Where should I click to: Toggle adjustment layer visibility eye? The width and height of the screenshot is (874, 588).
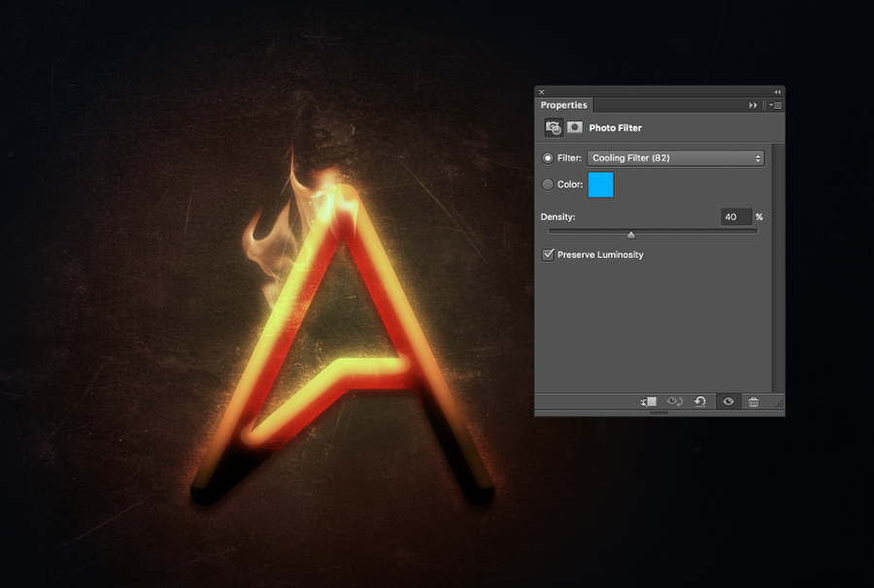(727, 402)
